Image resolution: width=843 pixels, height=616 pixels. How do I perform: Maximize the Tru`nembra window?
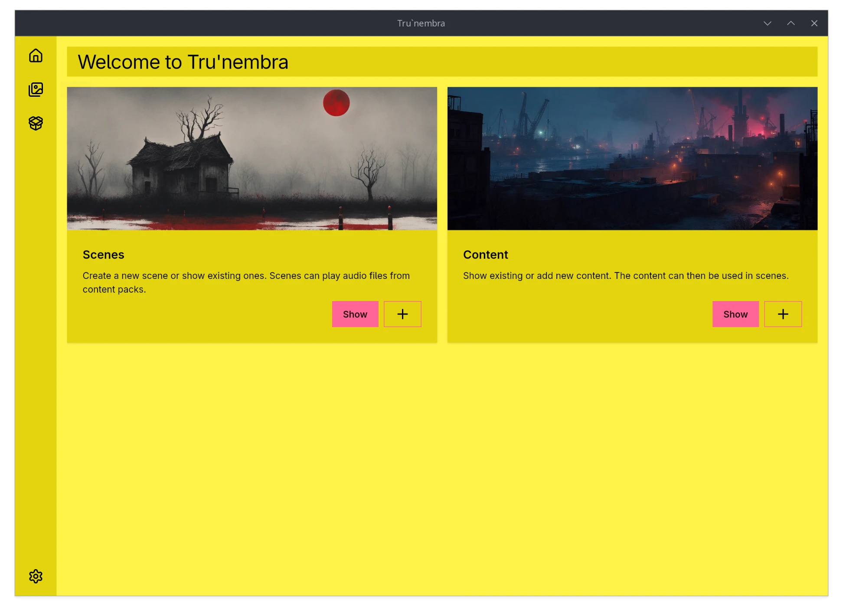click(791, 23)
